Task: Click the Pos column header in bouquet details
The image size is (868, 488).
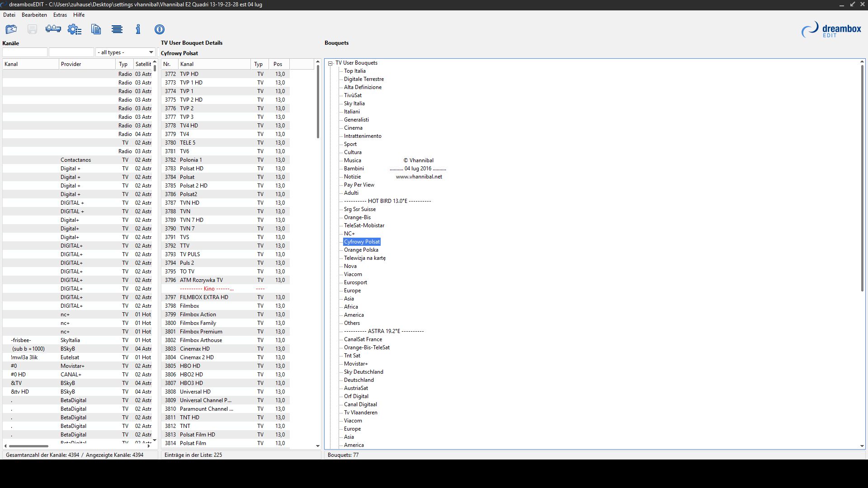Action: tap(279, 64)
